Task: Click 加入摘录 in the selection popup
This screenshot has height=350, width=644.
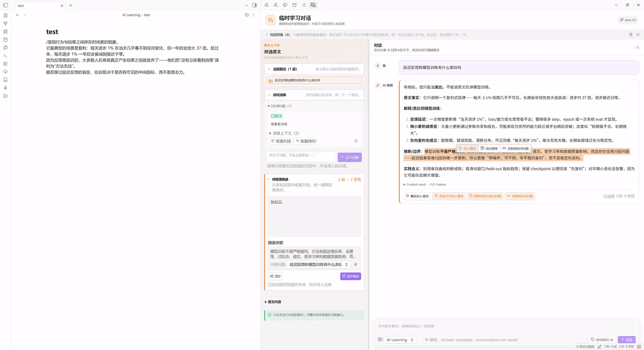Action: pos(467,148)
